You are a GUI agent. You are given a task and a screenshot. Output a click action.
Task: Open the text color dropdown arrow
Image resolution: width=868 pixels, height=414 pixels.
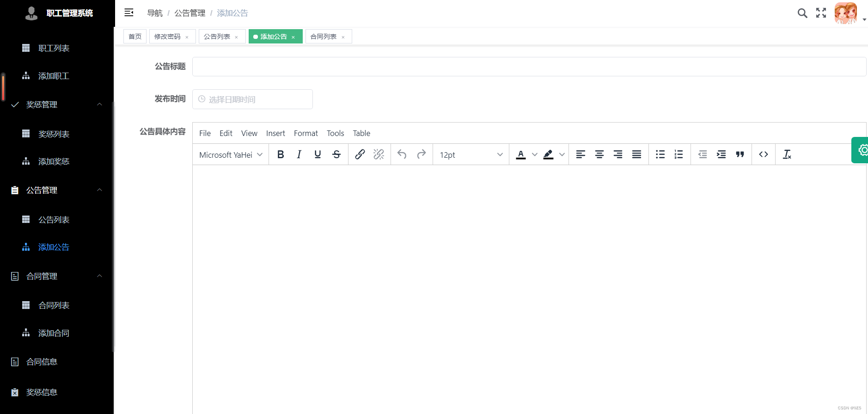pos(534,154)
